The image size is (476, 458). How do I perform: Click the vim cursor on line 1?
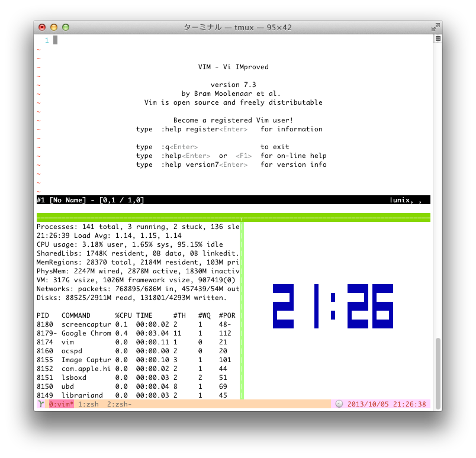click(55, 40)
